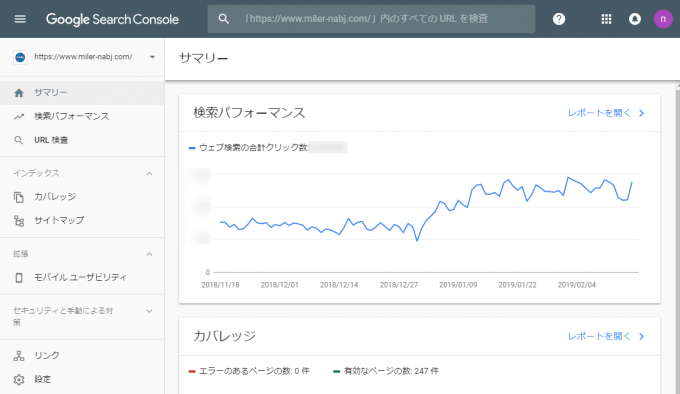This screenshot has width=680, height=394.
Task: Open サイトマップ in the sidebar
Action: point(82,220)
